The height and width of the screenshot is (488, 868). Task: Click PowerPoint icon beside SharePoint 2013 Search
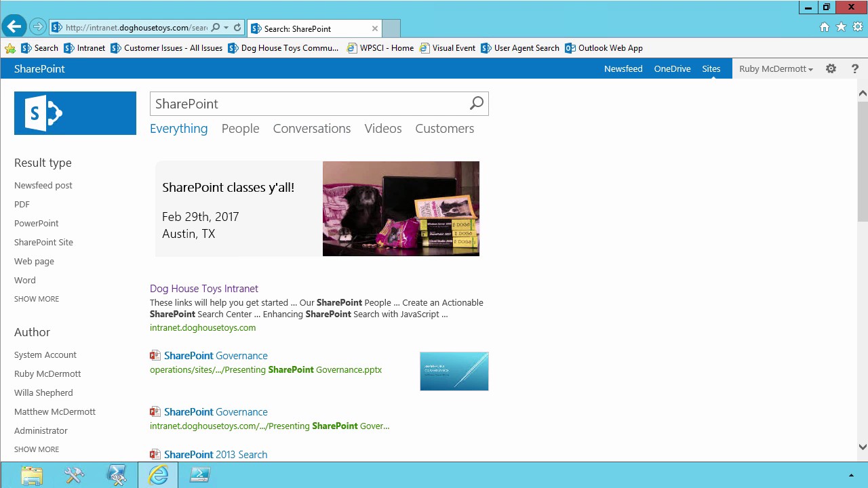155,455
